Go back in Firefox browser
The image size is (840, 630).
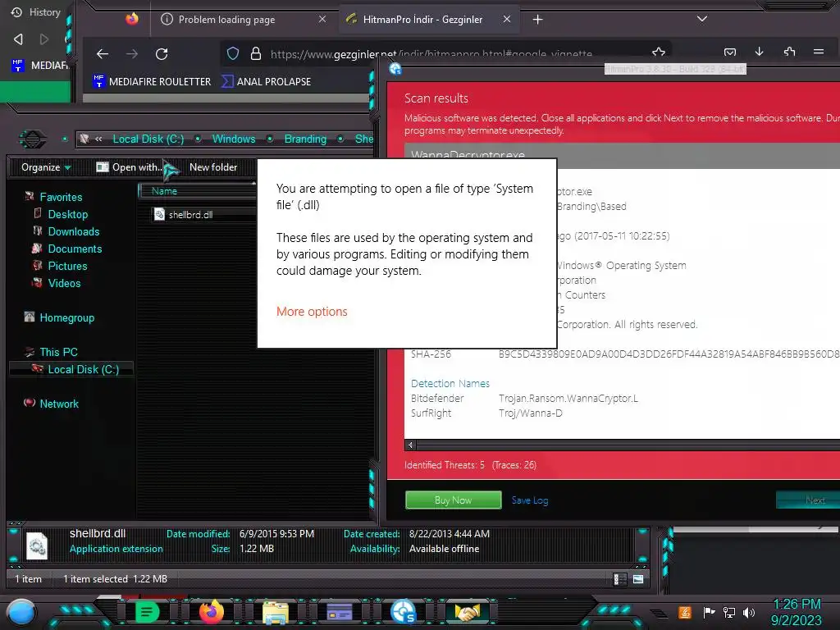coord(103,53)
